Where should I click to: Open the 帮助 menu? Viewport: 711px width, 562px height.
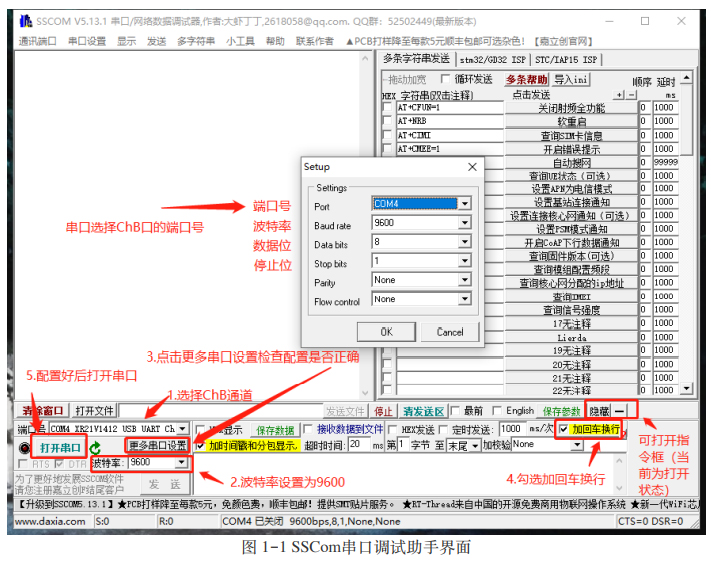click(275, 41)
